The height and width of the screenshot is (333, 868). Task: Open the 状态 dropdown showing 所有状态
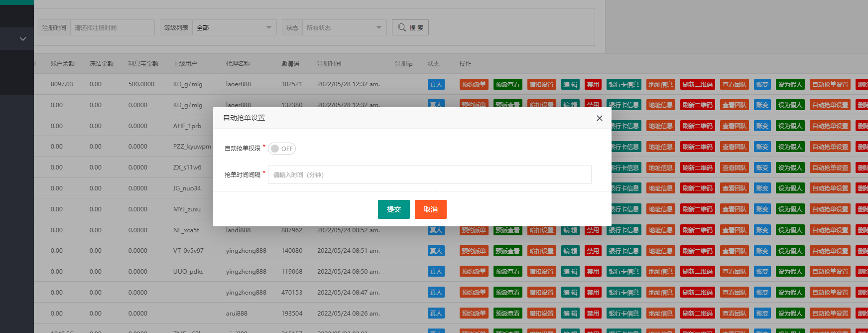(x=345, y=27)
